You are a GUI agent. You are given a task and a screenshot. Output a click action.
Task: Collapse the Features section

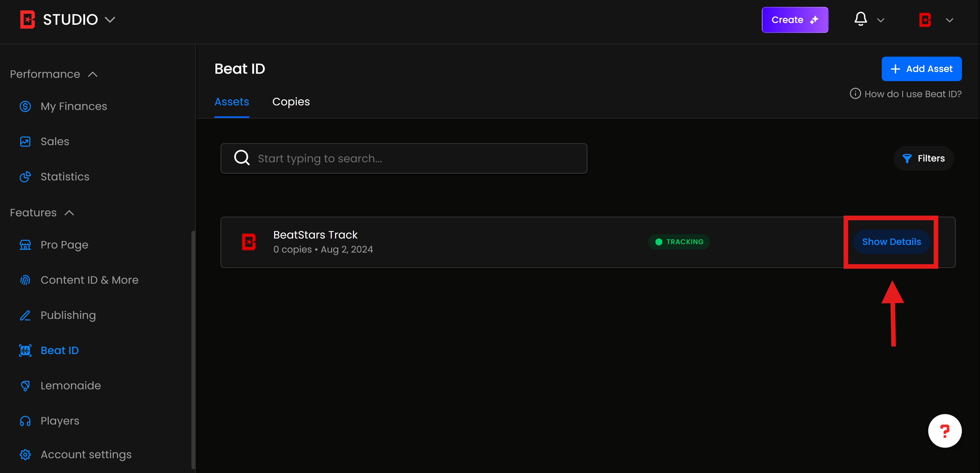69,213
